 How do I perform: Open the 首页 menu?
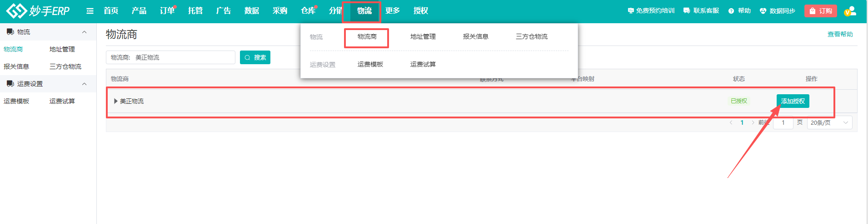click(x=111, y=10)
